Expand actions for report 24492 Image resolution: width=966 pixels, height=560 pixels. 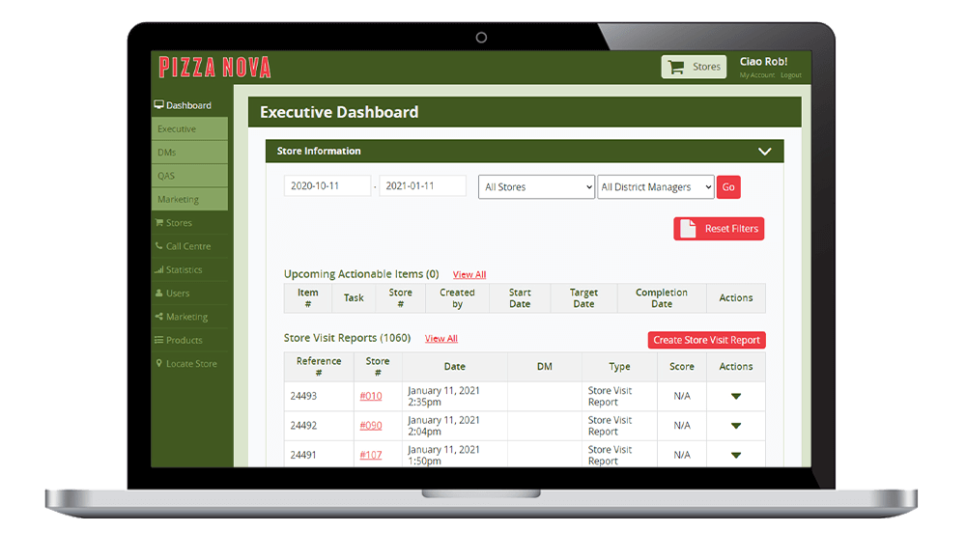pos(735,426)
